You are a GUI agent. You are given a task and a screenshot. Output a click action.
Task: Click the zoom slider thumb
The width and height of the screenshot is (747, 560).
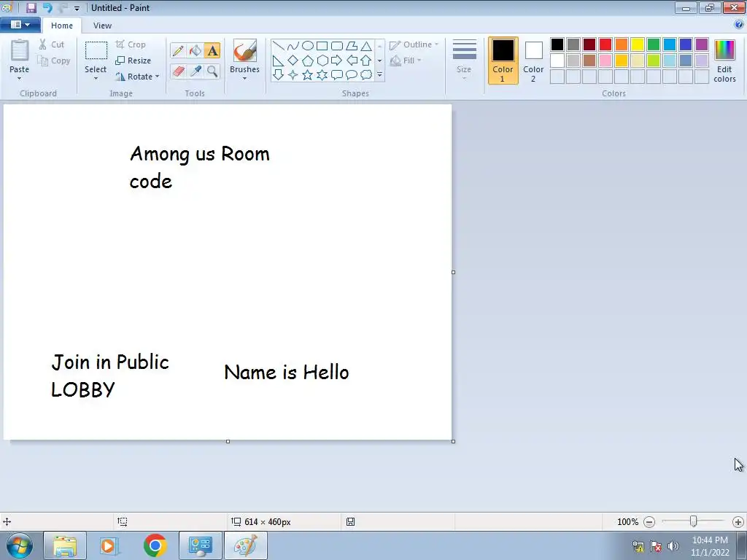(x=694, y=522)
